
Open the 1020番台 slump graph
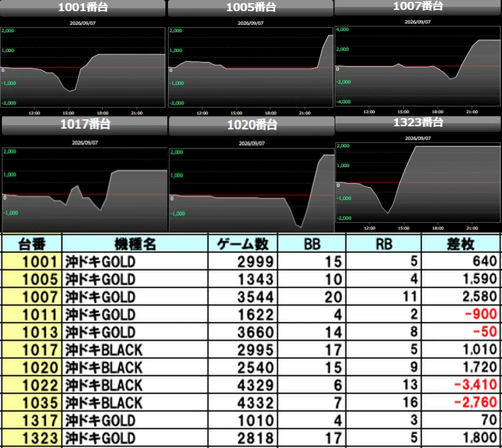click(252, 190)
